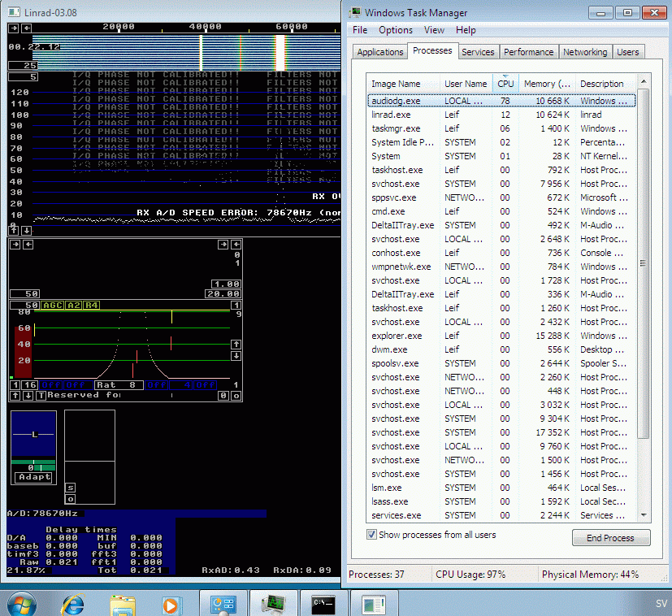Screen dimensions: 672x616
Task: Select the lsass.exe process row
Action: pos(501,501)
